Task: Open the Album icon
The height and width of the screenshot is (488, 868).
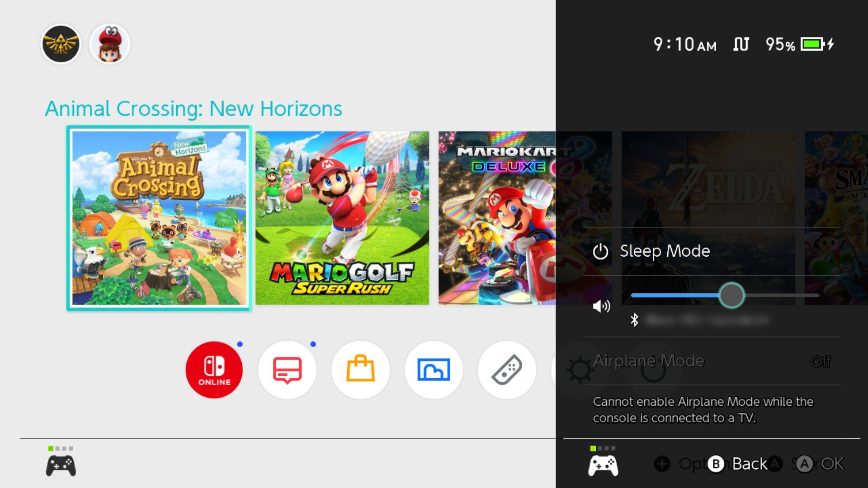Action: (x=434, y=370)
